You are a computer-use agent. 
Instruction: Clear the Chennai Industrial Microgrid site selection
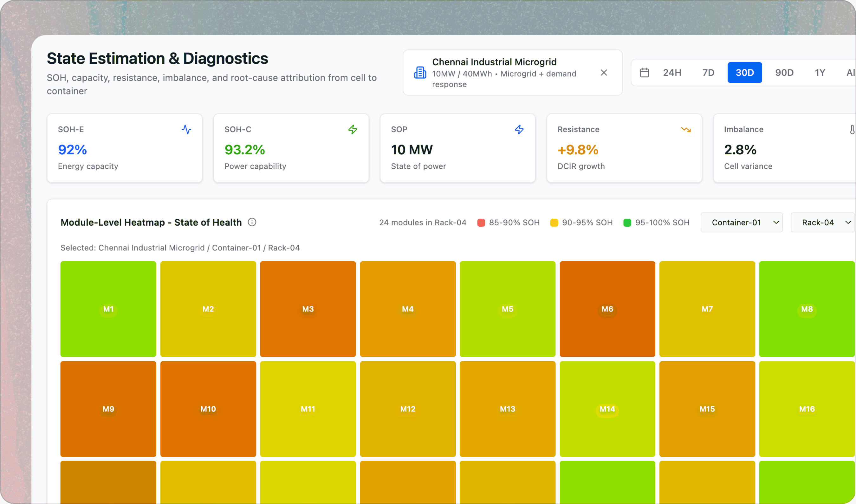point(604,72)
